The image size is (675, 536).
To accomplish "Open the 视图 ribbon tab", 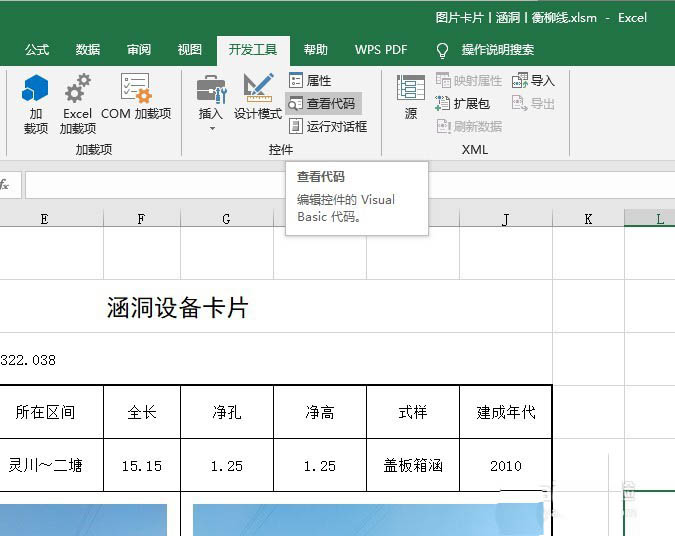I will click(x=189, y=50).
